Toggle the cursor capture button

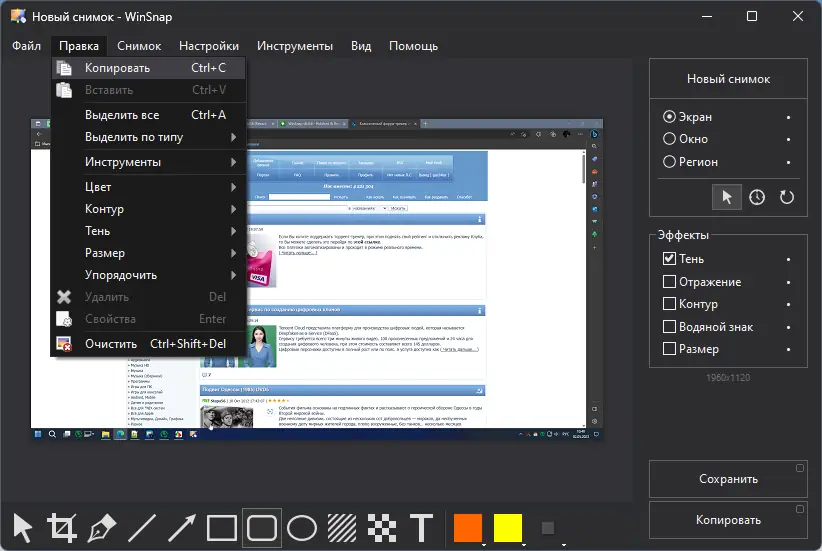pyautogui.click(x=727, y=197)
